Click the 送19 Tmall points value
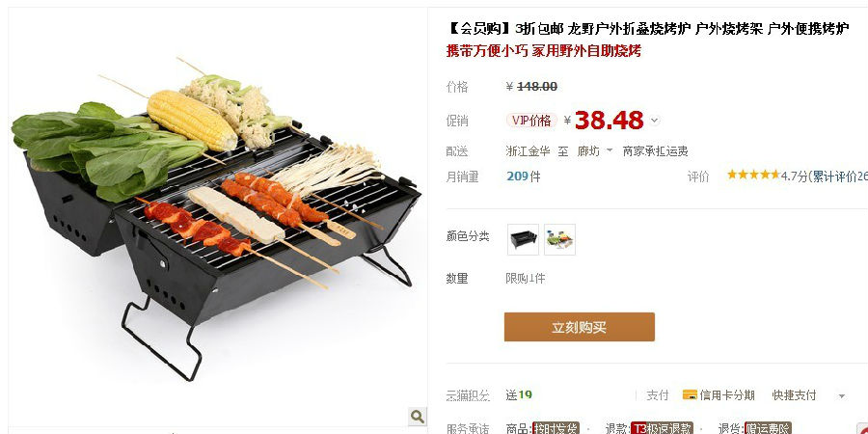868x434 pixels. click(519, 394)
